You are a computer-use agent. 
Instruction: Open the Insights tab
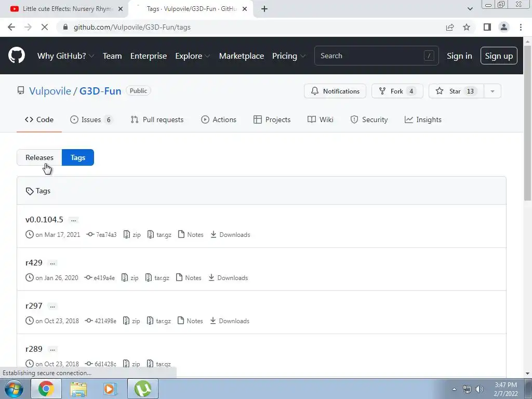tap(423, 119)
